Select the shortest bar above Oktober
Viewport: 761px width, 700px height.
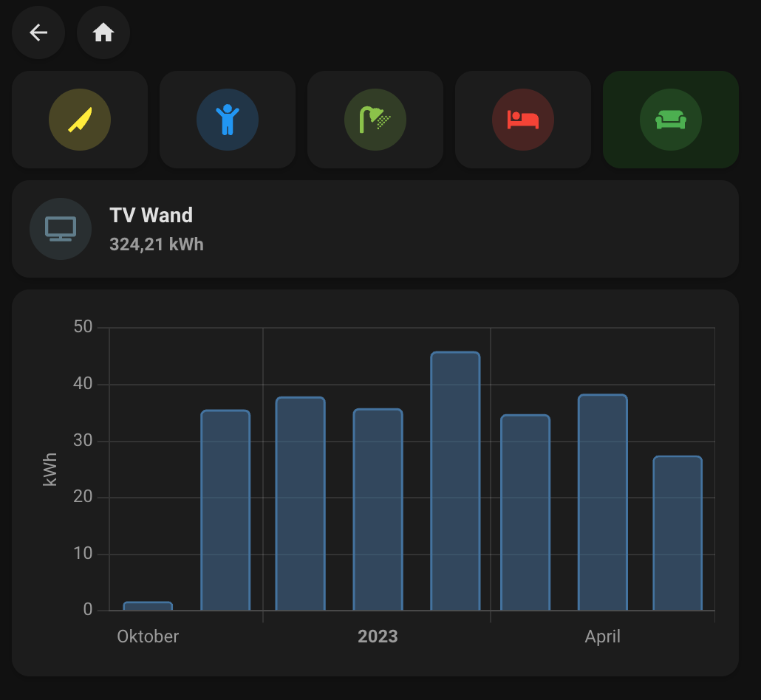(148, 606)
